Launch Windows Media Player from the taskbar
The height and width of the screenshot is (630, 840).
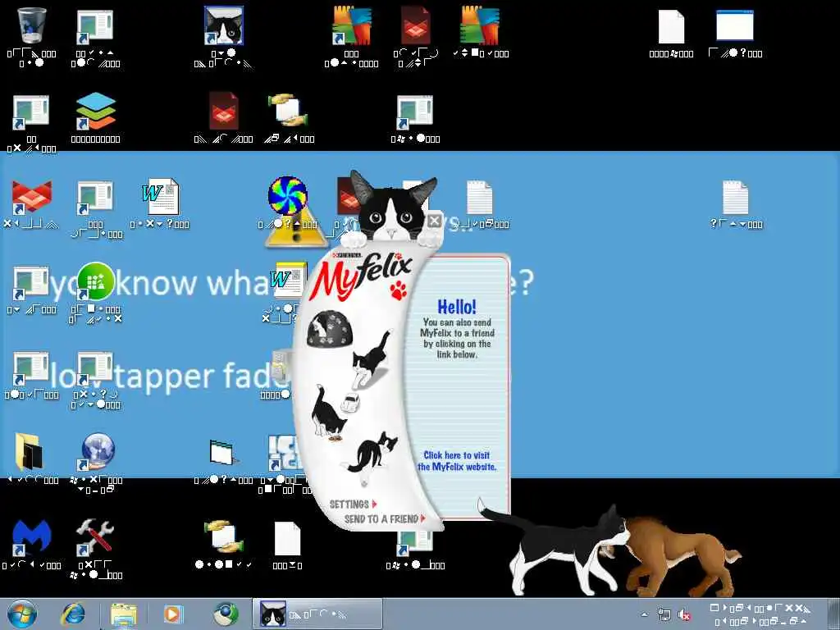tap(174, 614)
